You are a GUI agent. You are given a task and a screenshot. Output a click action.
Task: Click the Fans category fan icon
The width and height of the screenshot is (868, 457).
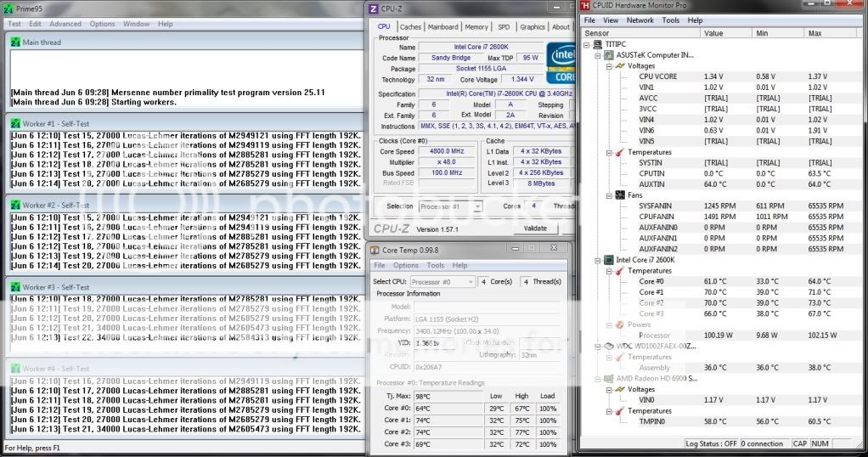click(x=619, y=195)
